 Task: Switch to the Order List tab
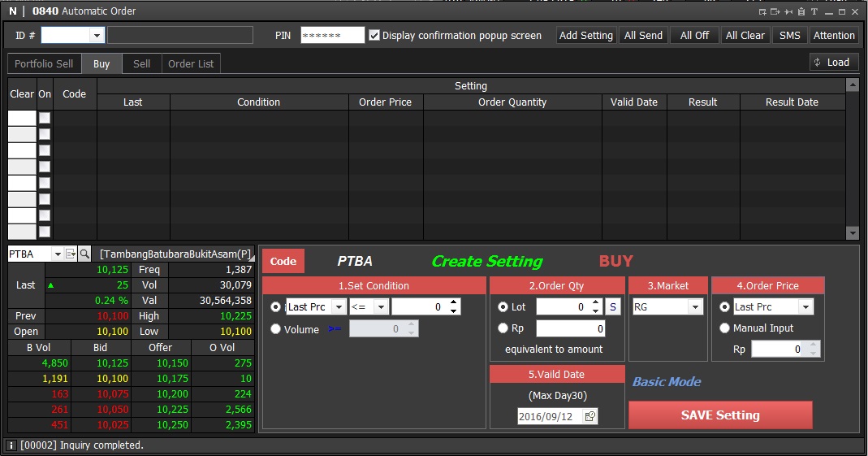pos(191,63)
